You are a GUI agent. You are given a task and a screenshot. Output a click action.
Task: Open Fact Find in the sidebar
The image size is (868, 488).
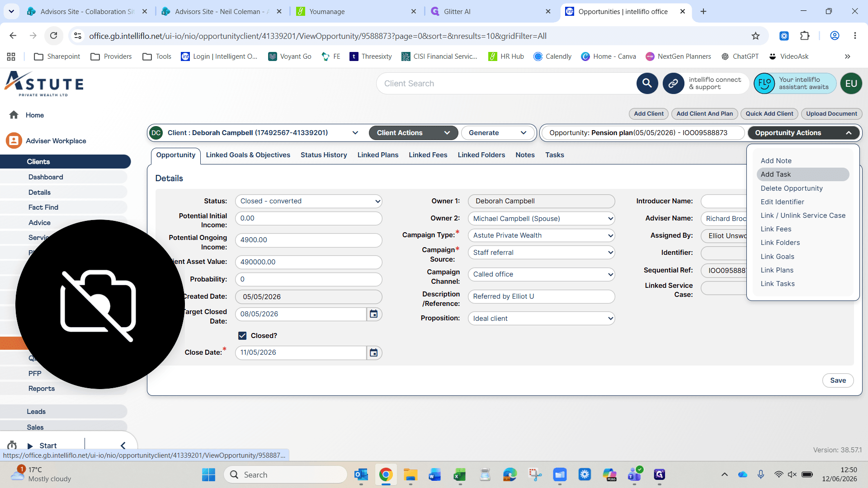pyautogui.click(x=43, y=207)
